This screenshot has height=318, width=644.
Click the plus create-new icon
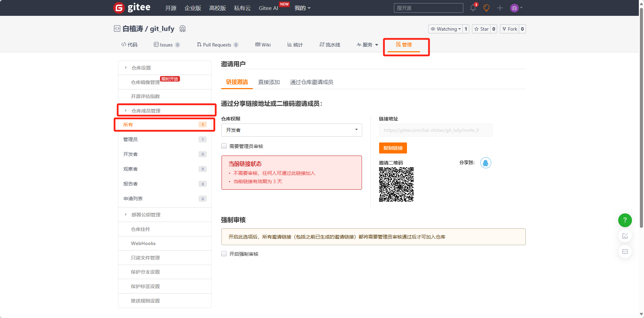pos(500,8)
